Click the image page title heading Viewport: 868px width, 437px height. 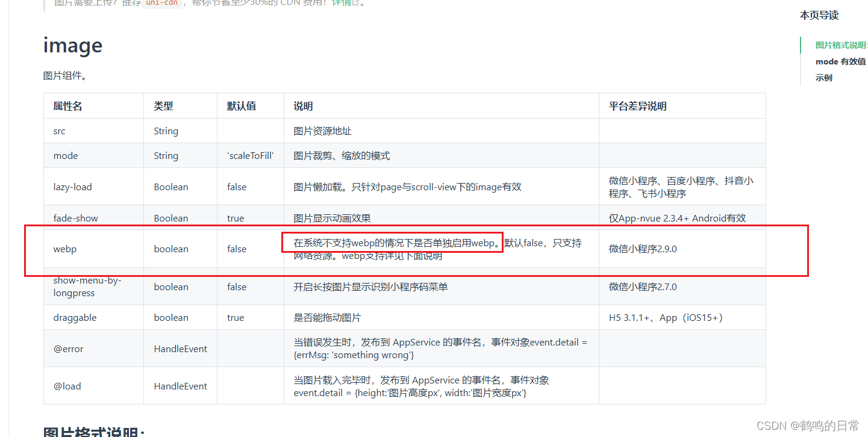72,45
